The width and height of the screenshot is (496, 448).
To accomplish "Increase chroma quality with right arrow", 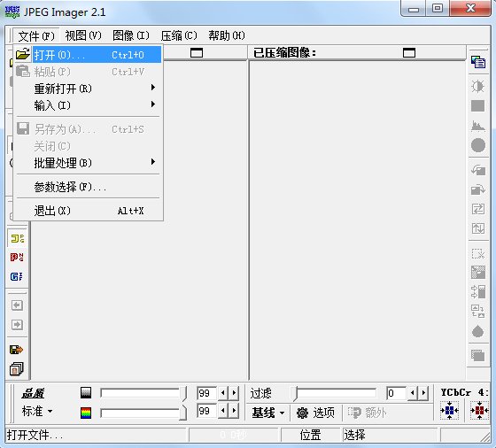I will pos(234,411).
